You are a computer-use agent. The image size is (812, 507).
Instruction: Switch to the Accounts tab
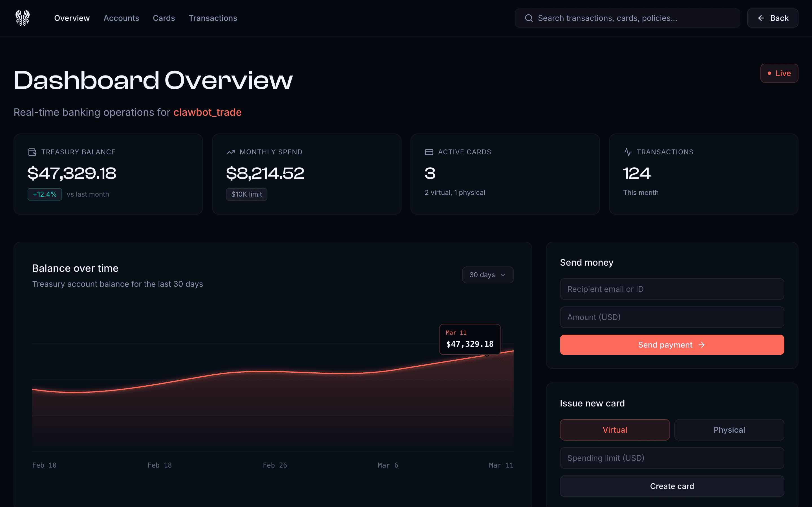[121, 18]
